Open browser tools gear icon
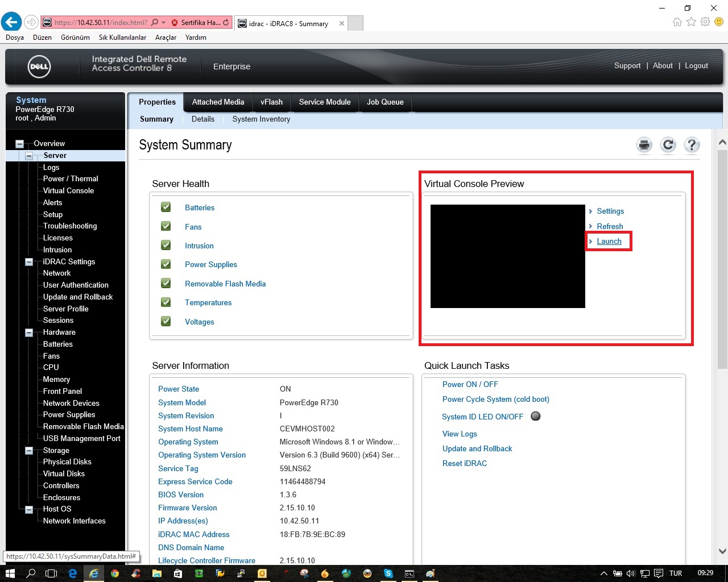 [705, 22]
